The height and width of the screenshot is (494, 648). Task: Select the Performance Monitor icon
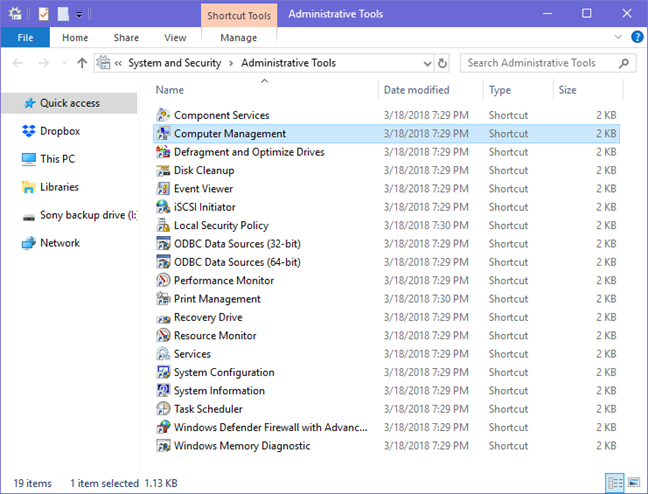[x=163, y=280]
